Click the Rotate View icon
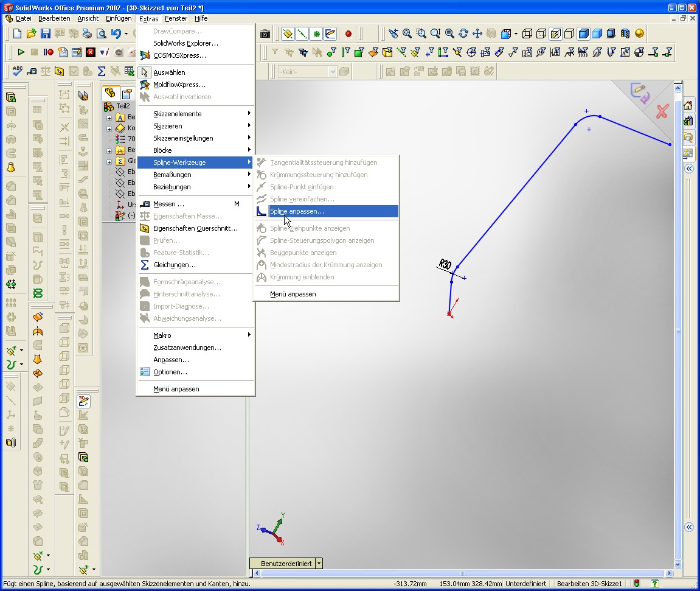The image size is (700, 591). click(463, 33)
